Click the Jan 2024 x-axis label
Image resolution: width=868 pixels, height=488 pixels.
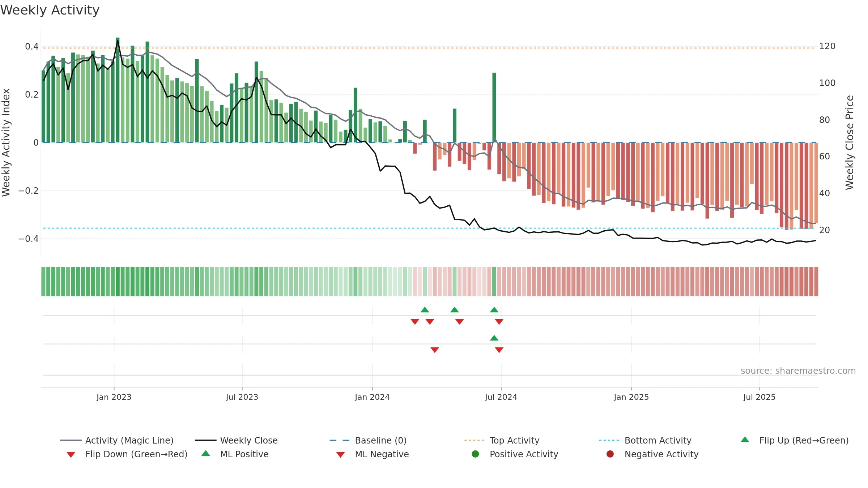(372, 397)
